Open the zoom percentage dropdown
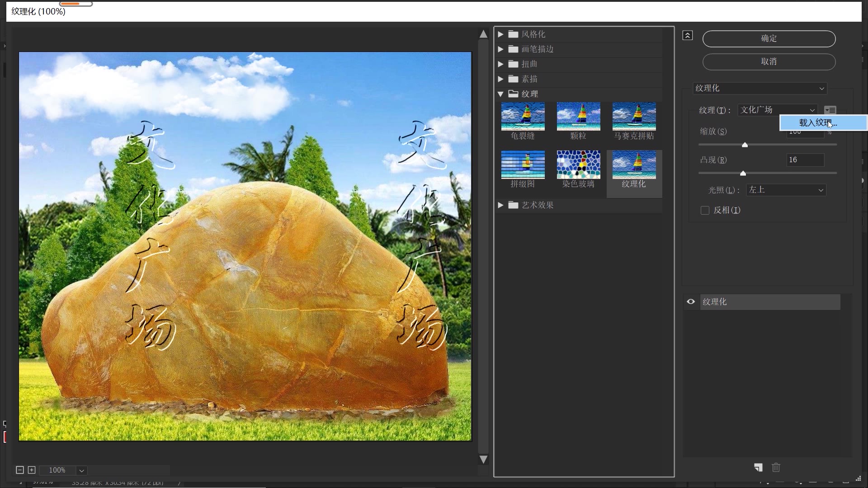Viewport: 868px width, 488px height. pos(81,470)
